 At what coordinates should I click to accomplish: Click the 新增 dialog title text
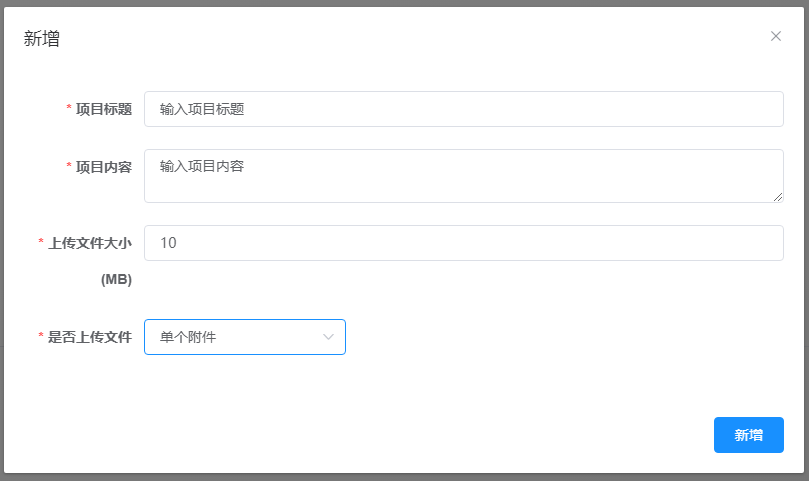(x=42, y=39)
